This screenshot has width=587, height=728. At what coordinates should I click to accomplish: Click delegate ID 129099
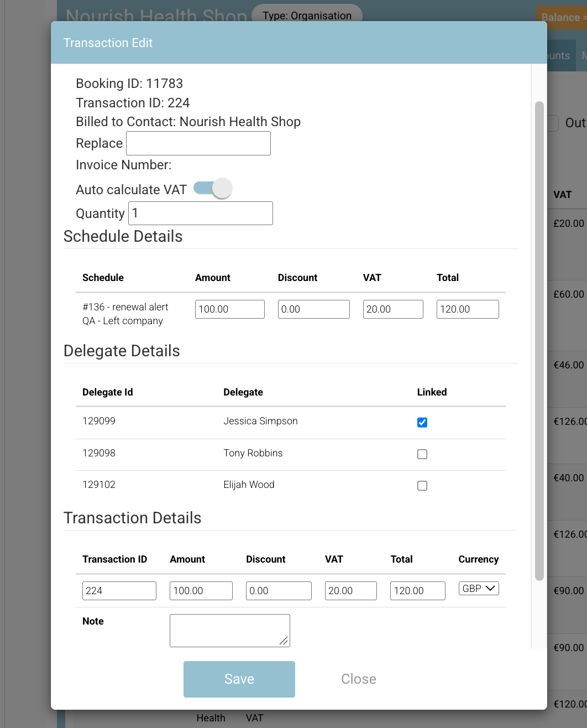(99, 421)
